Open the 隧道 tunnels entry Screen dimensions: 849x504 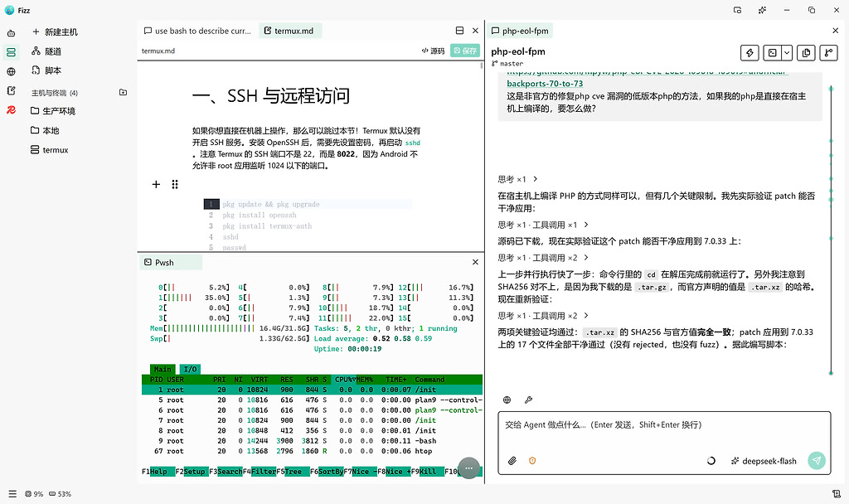click(46, 51)
